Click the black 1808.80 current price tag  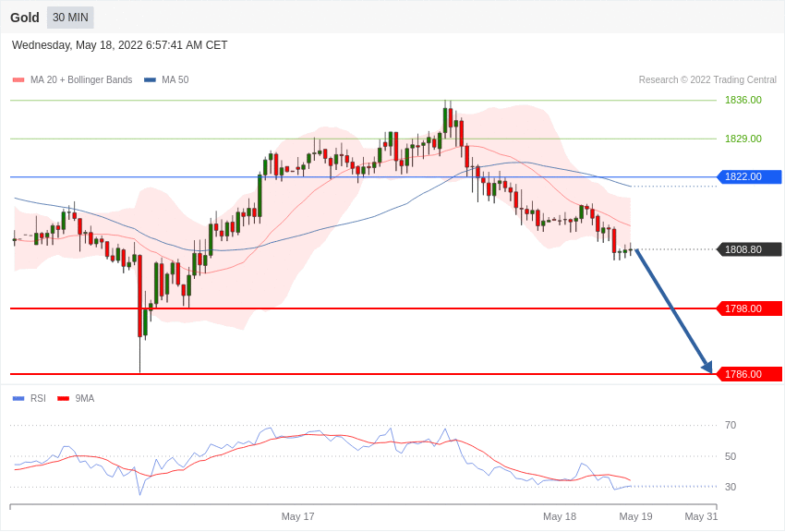(x=750, y=249)
